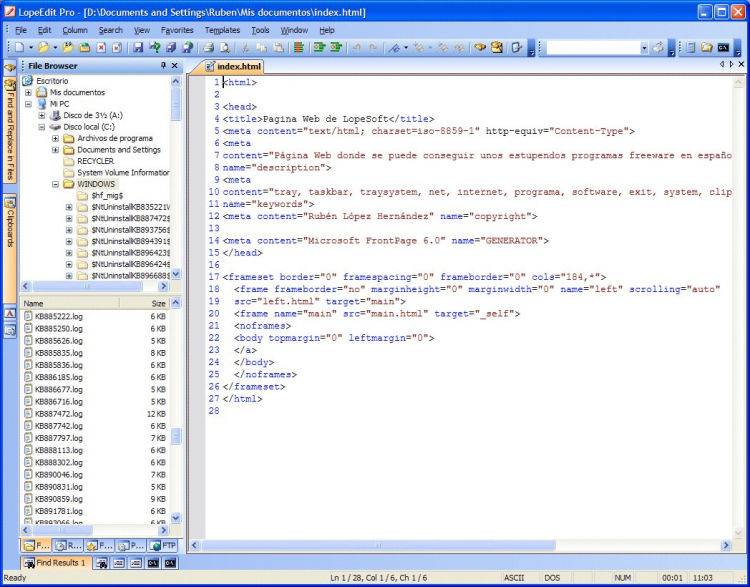
Task: Toggle File Browser auto-hide pin
Action: [163, 65]
